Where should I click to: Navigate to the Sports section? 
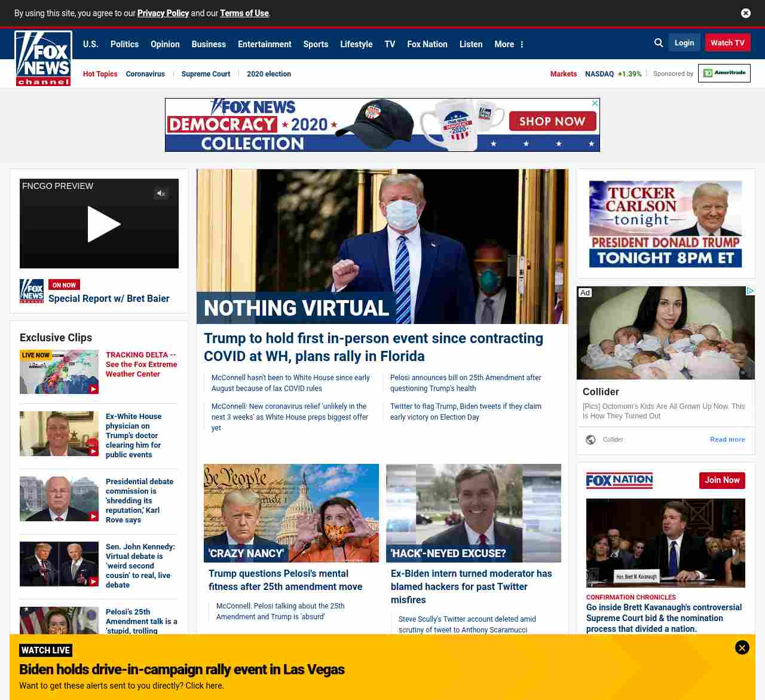316,44
